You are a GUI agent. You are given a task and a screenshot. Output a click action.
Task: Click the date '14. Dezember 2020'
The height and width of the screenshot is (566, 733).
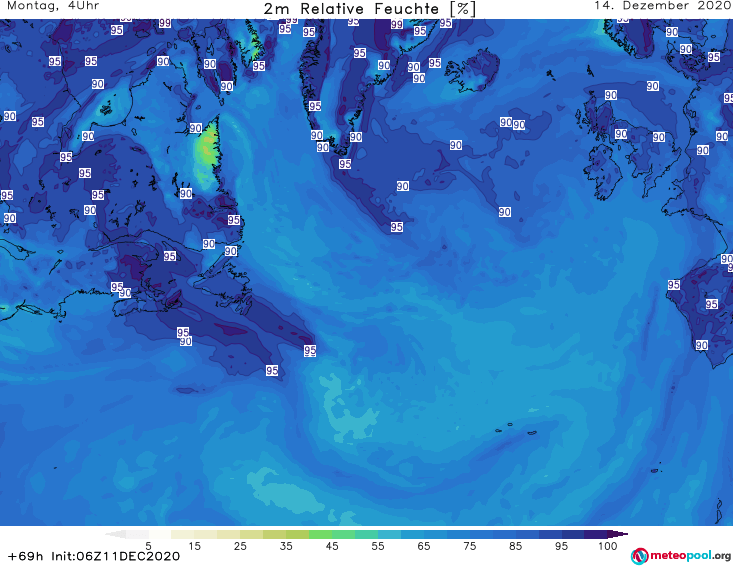point(663,6)
